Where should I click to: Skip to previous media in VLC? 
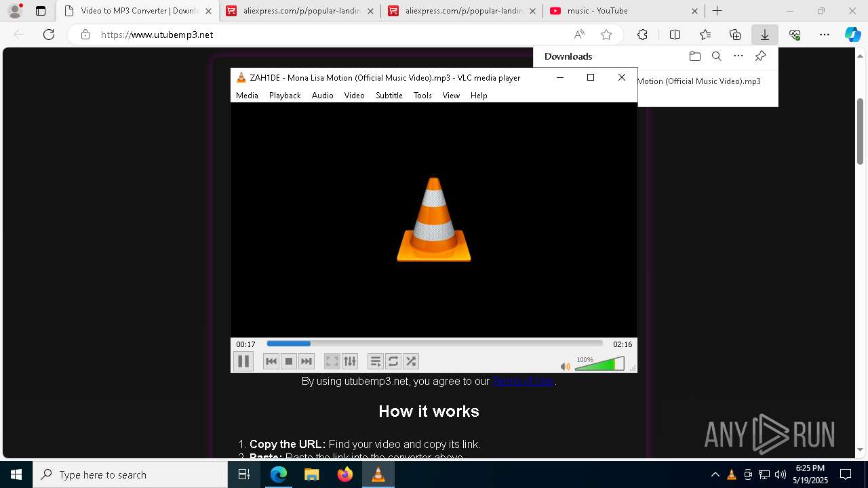point(271,361)
